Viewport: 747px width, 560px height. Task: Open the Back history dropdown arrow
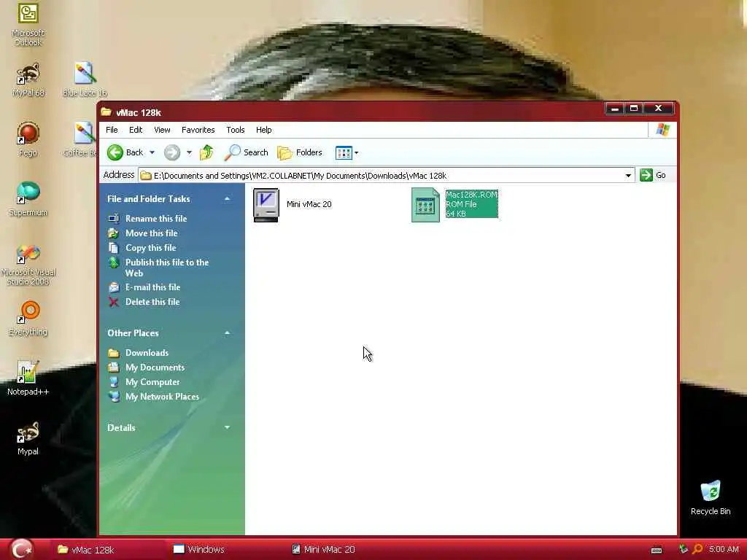coord(152,152)
